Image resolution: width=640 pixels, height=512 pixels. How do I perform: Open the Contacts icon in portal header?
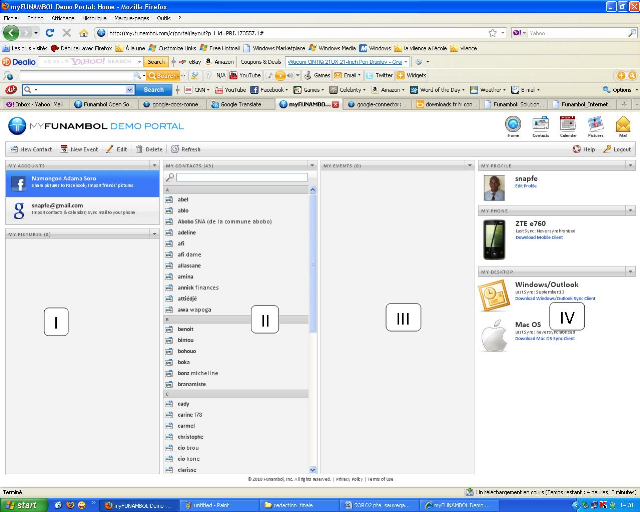coord(540,124)
